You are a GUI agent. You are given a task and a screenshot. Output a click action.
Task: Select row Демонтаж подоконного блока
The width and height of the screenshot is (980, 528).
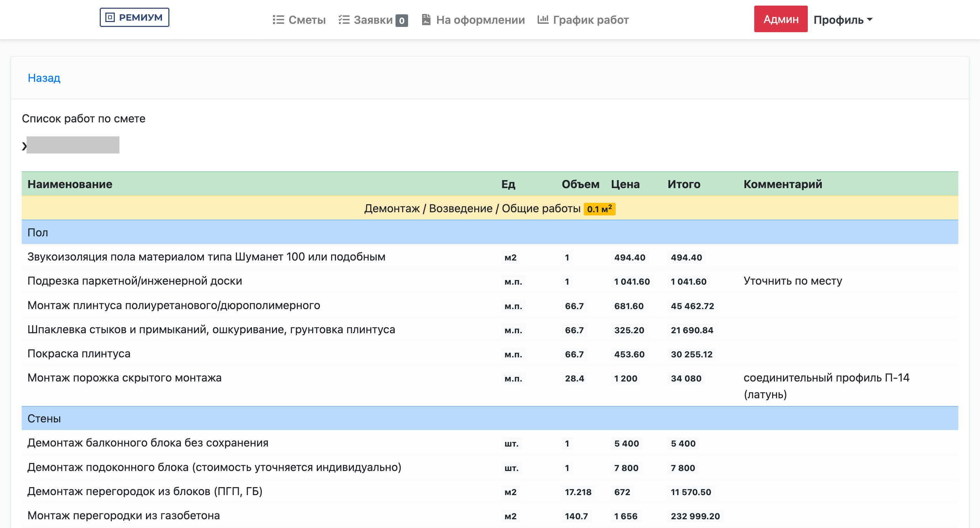[490, 467]
